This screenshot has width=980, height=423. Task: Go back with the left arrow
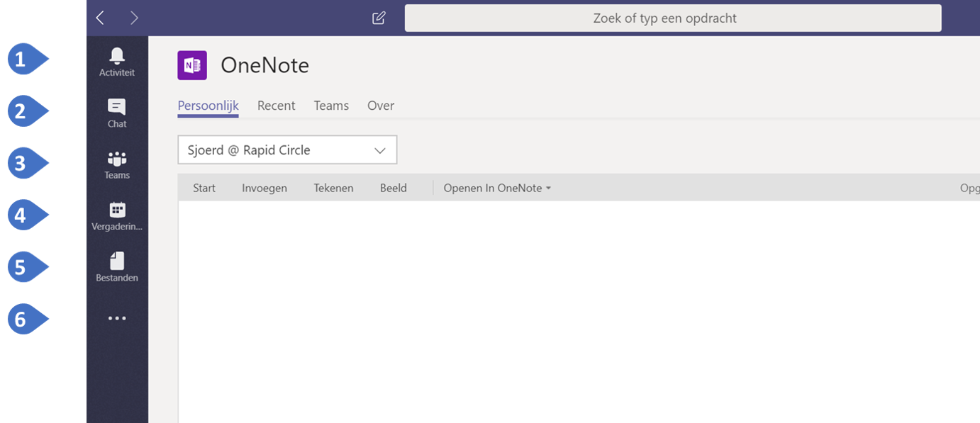coord(100,18)
